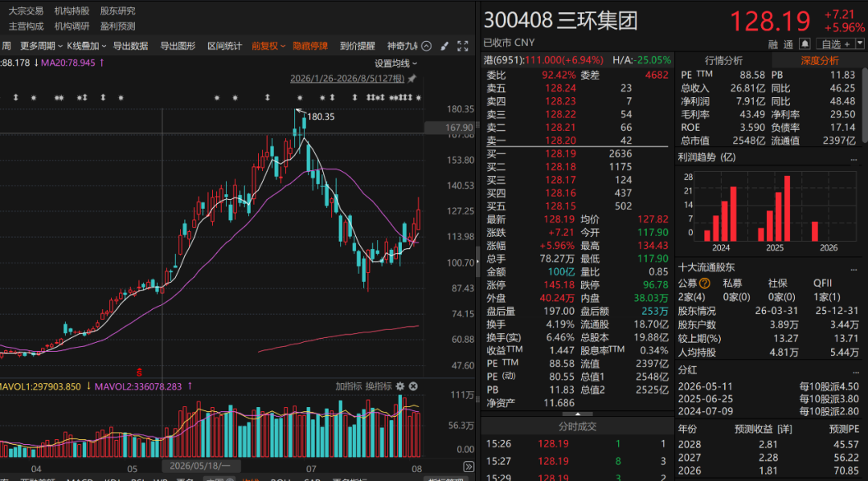Viewport: 868px width, 481px height.
Task: Add stock with 自选 + button
Action: pyautogui.click(x=835, y=43)
